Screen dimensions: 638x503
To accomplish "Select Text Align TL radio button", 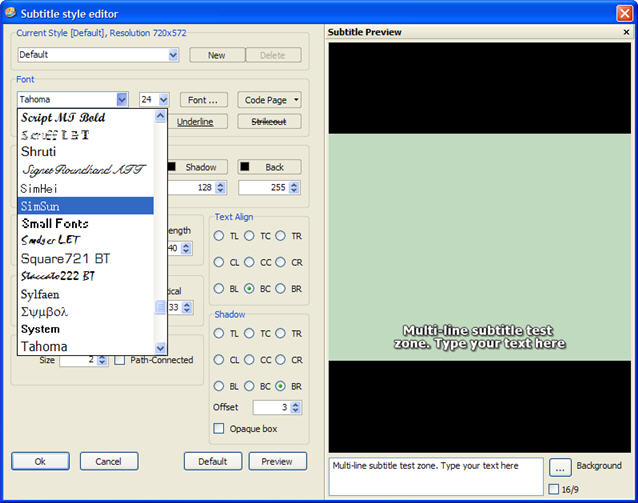I will click(x=219, y=236).
